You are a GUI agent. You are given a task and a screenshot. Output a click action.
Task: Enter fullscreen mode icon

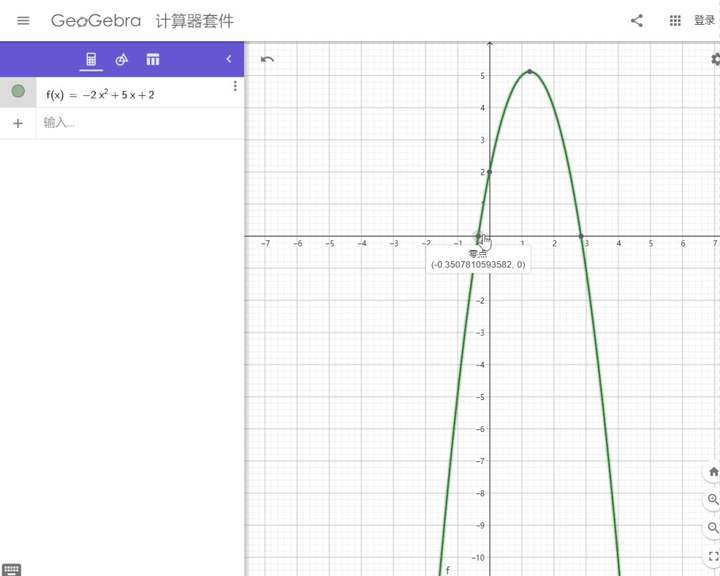713,556
